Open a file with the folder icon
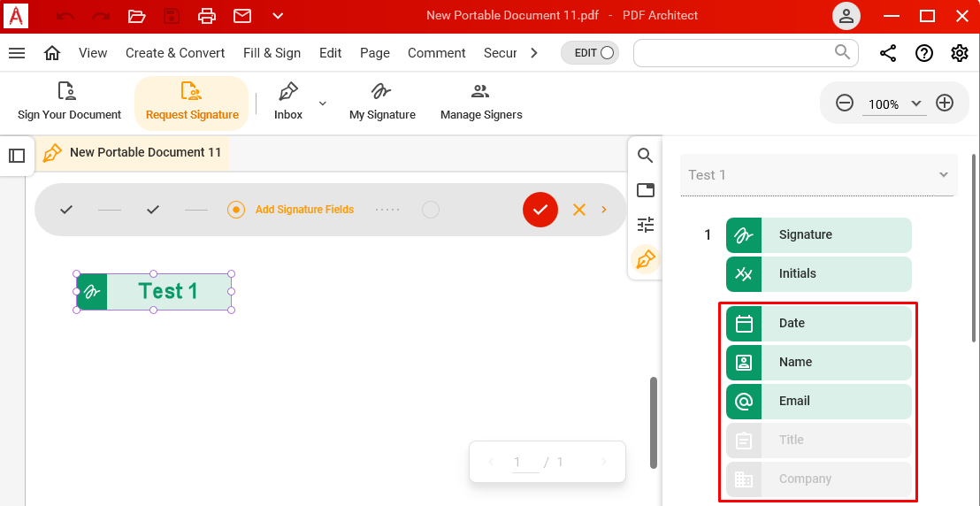 (136, 16)
